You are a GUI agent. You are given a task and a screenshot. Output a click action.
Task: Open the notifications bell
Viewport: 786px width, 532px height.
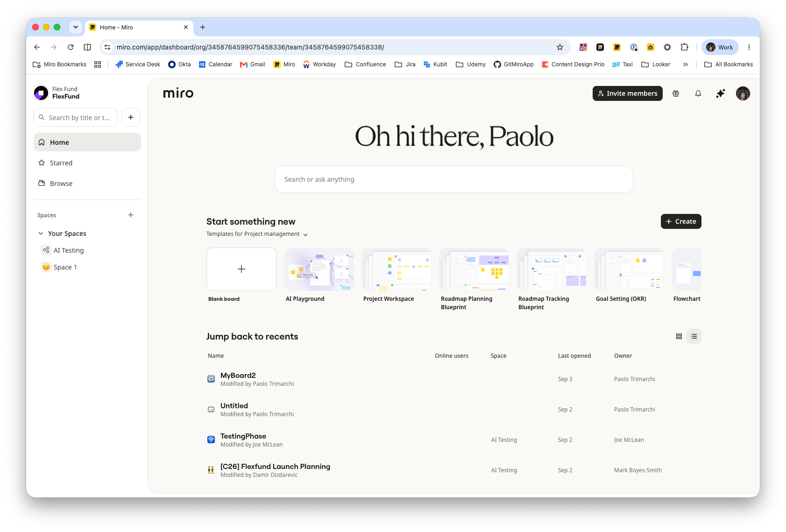(698, 93)
